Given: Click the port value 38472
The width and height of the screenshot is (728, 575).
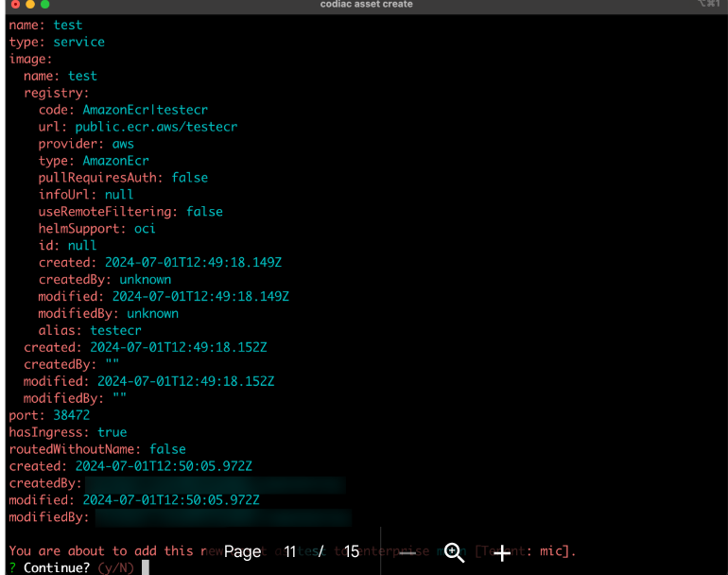Looking at the screenshot, I should click(72, 415).
